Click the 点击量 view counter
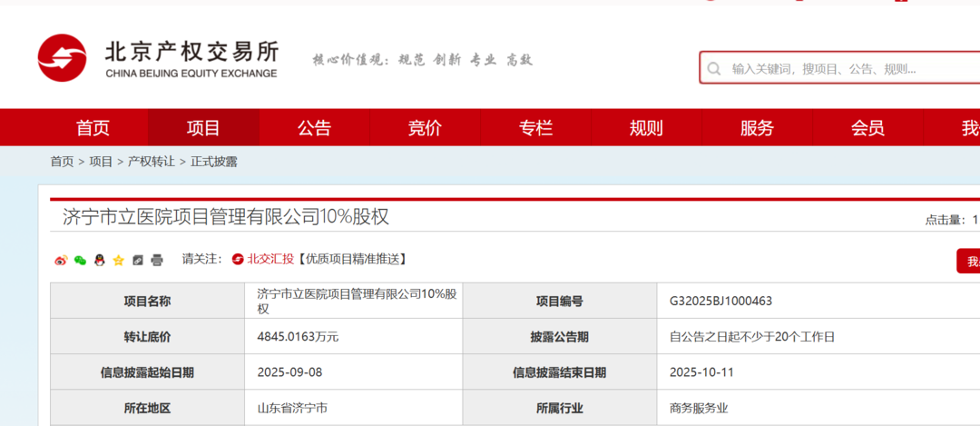The image size is (980, 426). coord(952,220)
